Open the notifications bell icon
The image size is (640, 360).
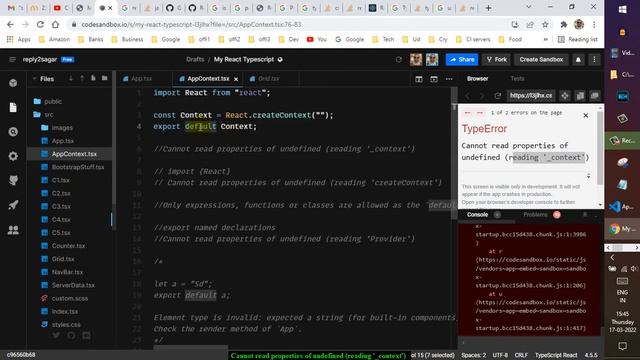pos(578,60)
